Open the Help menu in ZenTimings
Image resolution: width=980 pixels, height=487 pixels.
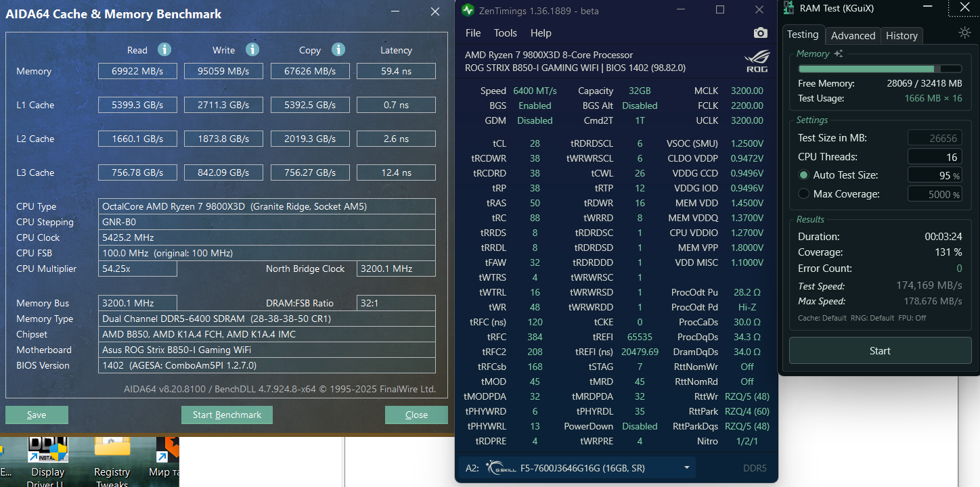[x=541, y=33]
